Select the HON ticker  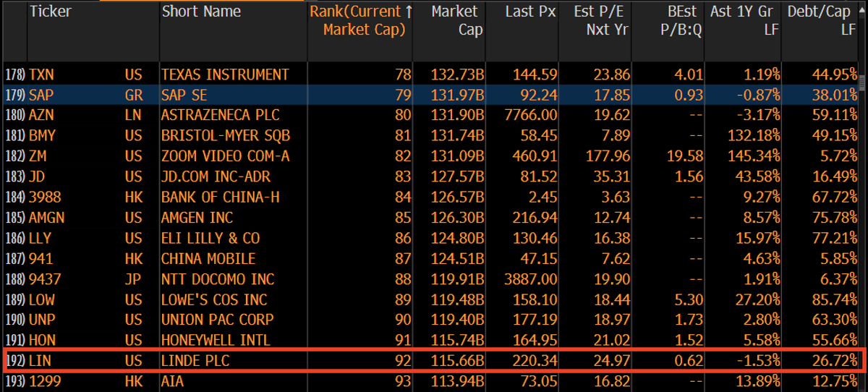pyautogui.click(x=42, y=340)
